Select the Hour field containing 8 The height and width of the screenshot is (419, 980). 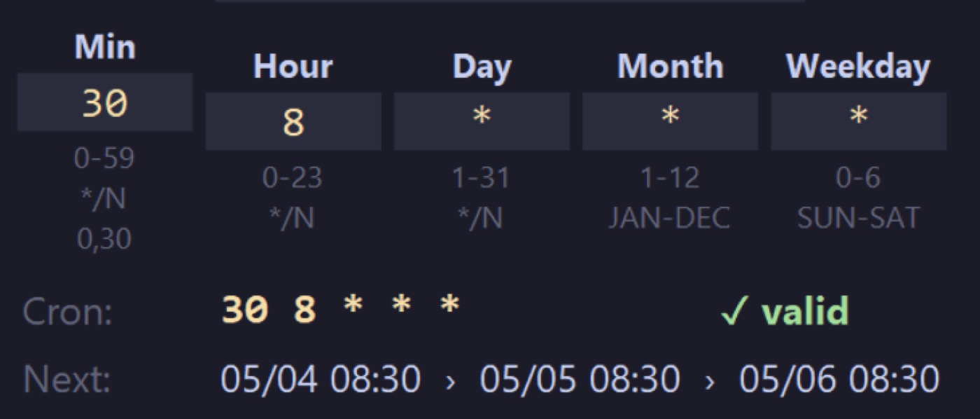click(293, 122)
